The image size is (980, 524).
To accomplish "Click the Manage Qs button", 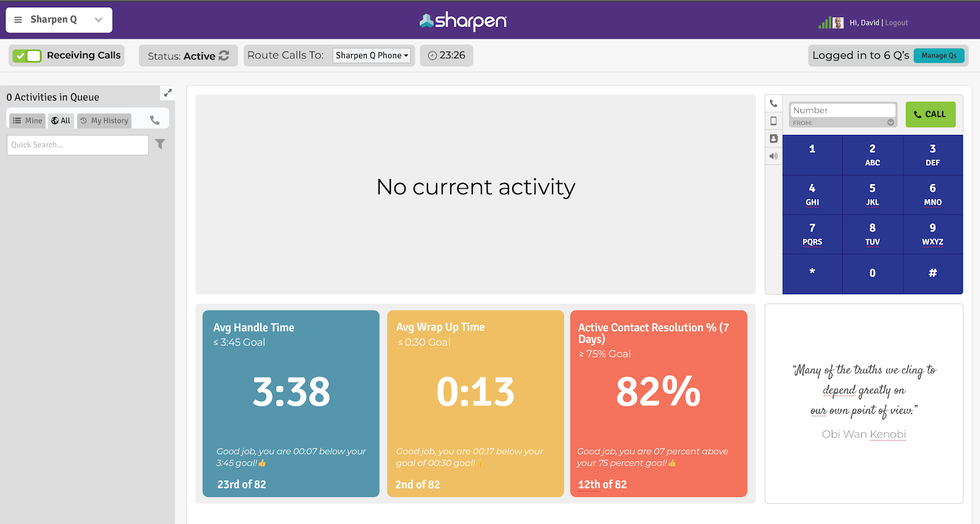I will click(939, 55).
